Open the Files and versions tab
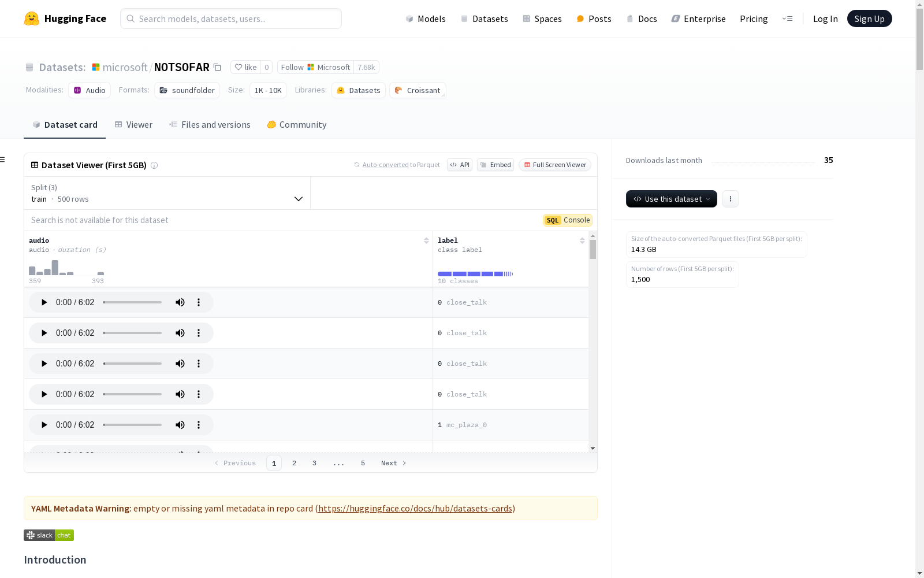 210,125
